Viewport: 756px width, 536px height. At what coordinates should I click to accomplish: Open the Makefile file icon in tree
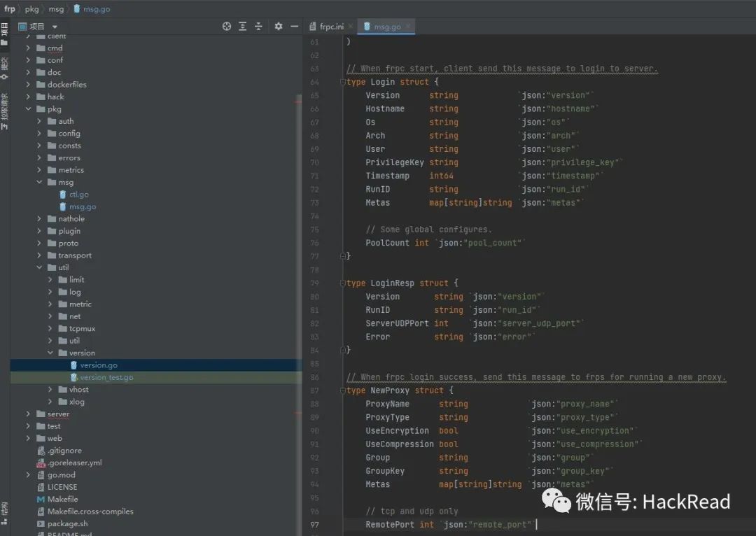41,499
